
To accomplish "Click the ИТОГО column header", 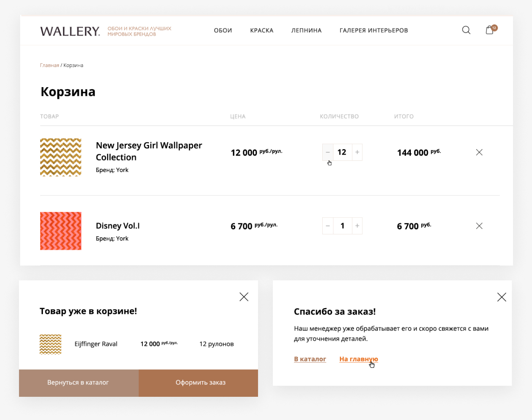I will point(404,116).
